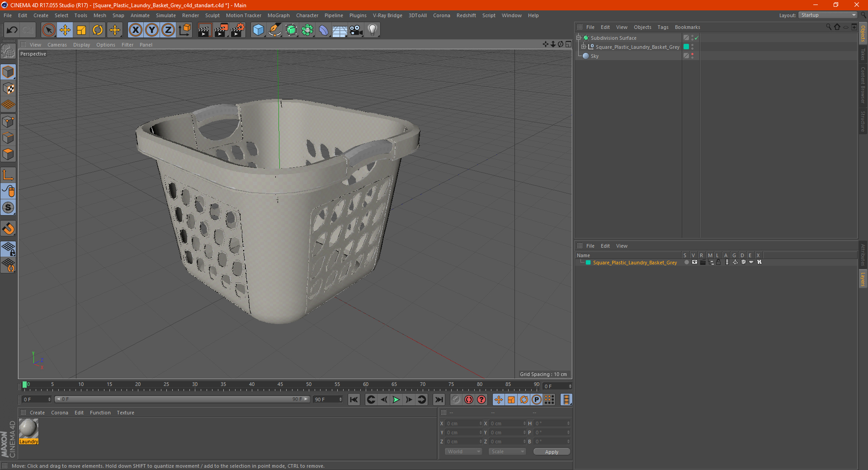
Task: Expand Square_Plastic_Laundry_Basket_Grey object tree
Action: pyautogui.click(x=584, y=47)
